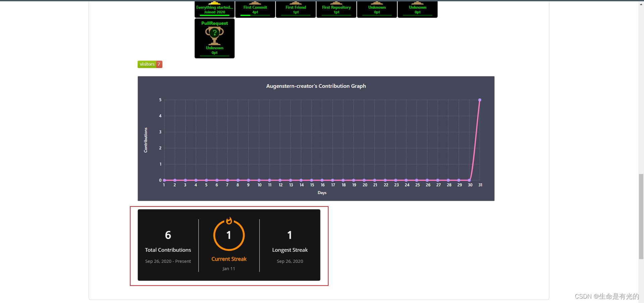The image size is (644, 303).
Task: Open the First Repository 1pt trophy card
Action: (336, 9)
